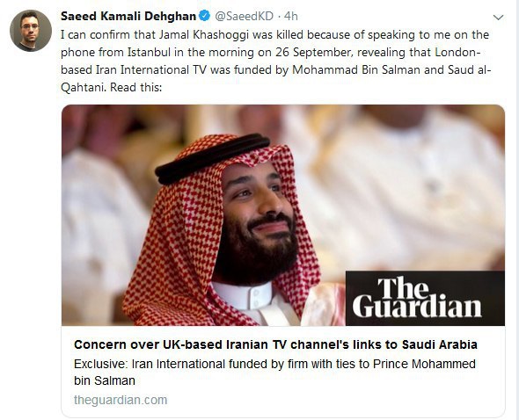
Task: Click 'Read this:' at the tweet's end
Action: coord(135,87)
